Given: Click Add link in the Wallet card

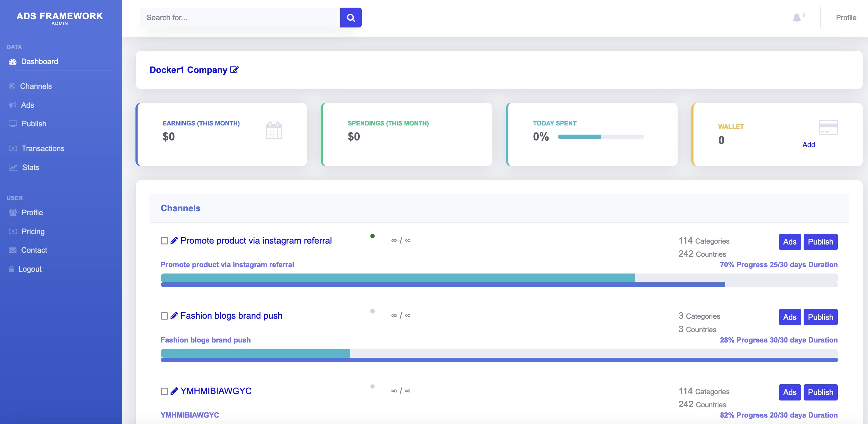Looking at the screenshot, I should pyautogui.click(x=809, y=145).
